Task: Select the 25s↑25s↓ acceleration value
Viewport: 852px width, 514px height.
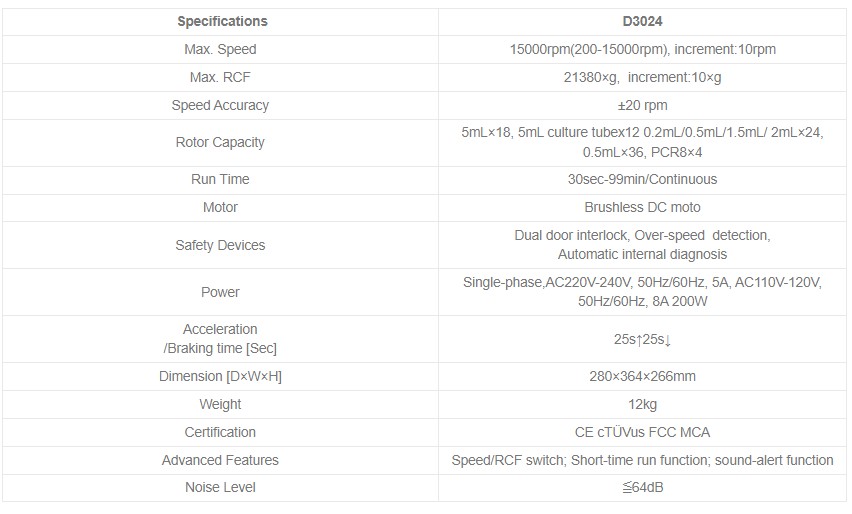Action: coord(642,339)
